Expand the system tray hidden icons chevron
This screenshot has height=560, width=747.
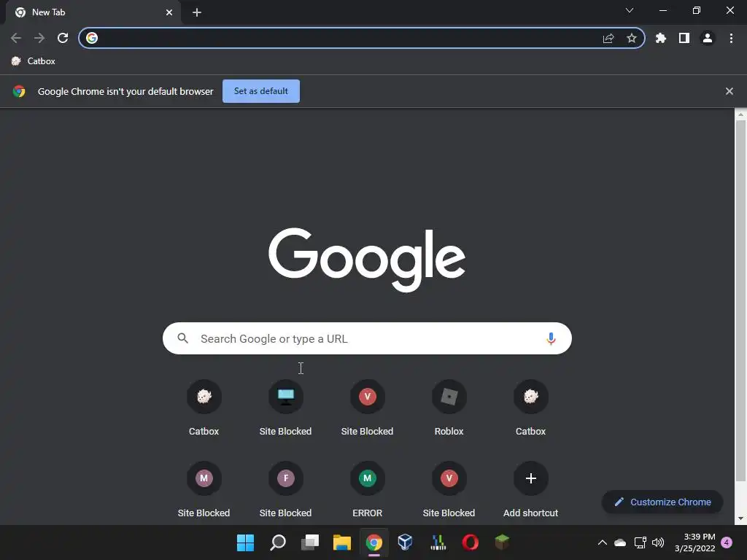tap(602, 542)
